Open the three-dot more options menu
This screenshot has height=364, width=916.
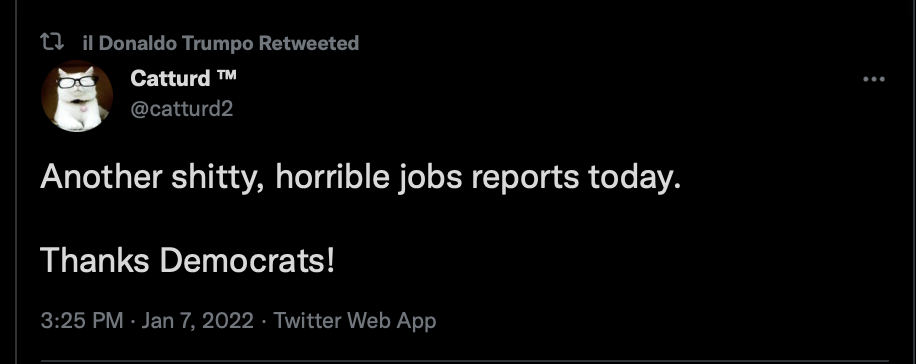click(873, 79)
